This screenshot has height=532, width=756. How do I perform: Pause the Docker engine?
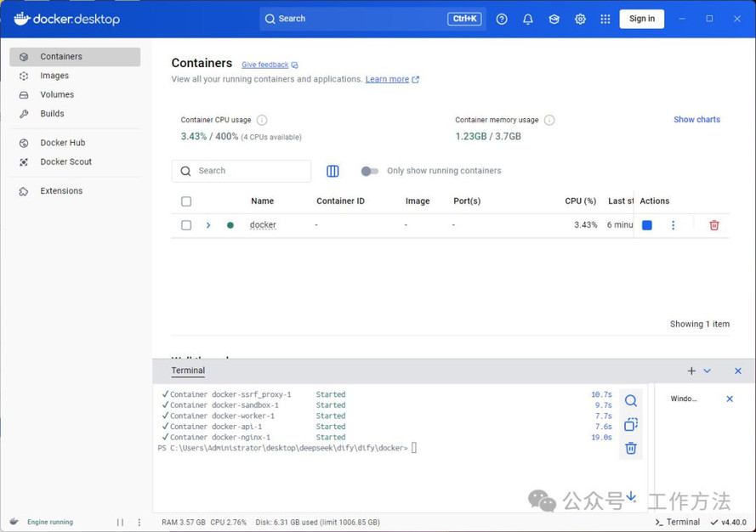(120, 523)
